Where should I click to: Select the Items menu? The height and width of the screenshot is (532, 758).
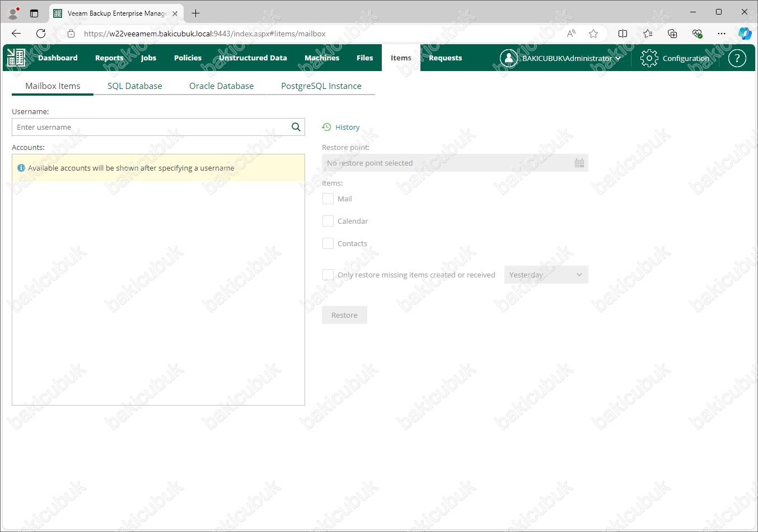(401, 58)
